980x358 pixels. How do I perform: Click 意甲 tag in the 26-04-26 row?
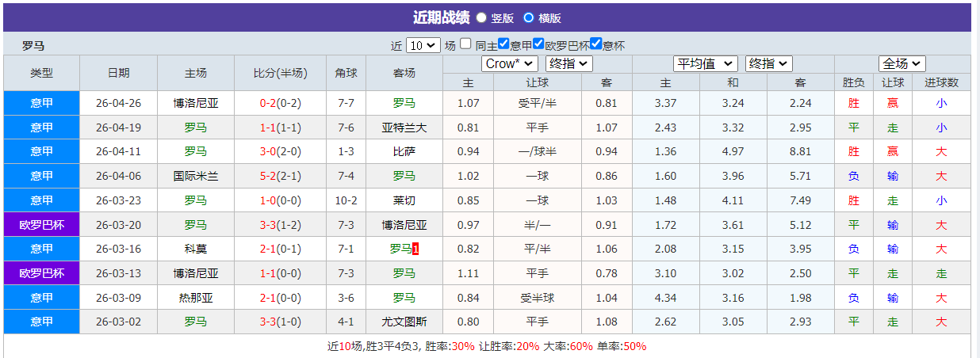(42, 103)
